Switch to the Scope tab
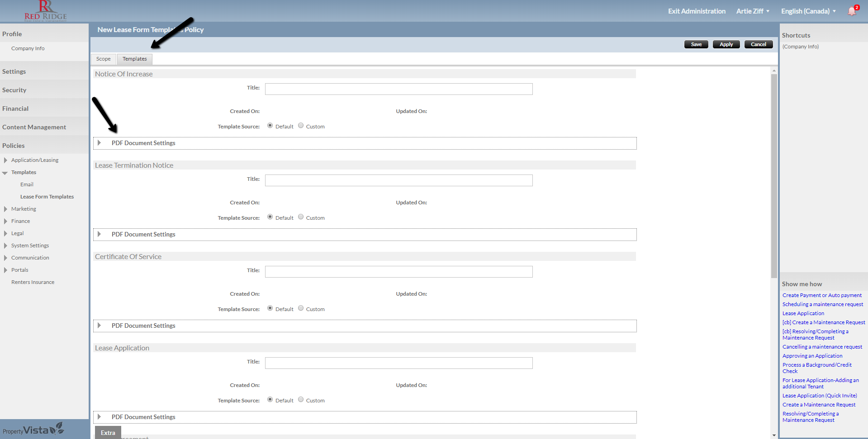The width and height of the screenshot is (868, 439). pos(103,59)
